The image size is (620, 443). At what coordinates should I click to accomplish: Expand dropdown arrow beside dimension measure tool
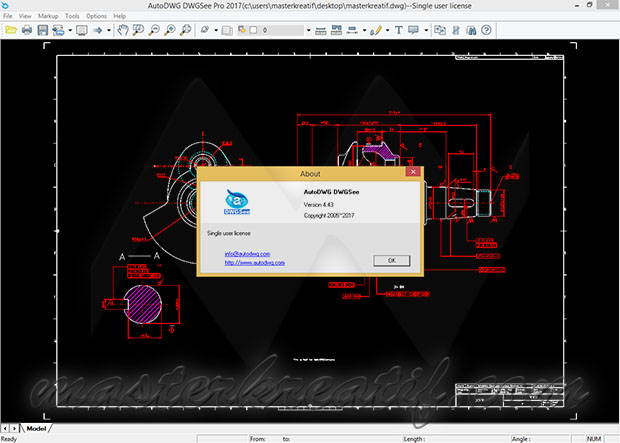pyautogui.click(x=364, y=30)
